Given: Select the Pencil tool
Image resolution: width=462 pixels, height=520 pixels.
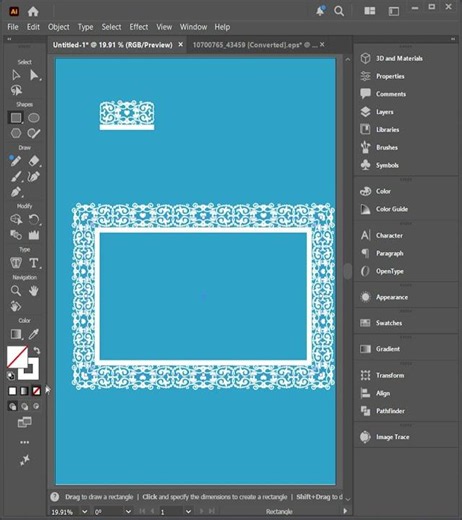Looking at the screenshot, I should (15, 161).
